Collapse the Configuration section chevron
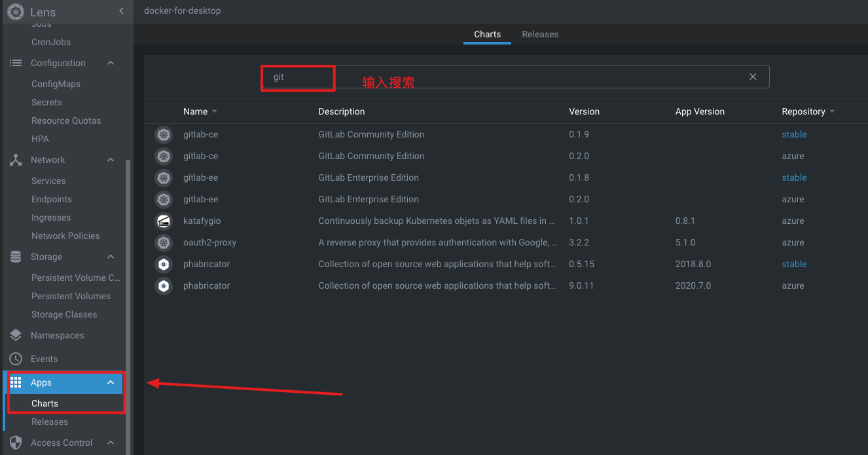This screenshot has height=455, width=868. click(x=111, y=63)
